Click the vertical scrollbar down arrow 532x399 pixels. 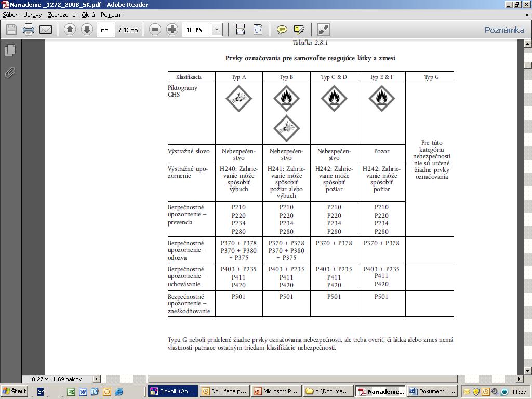tap(528, 370)
